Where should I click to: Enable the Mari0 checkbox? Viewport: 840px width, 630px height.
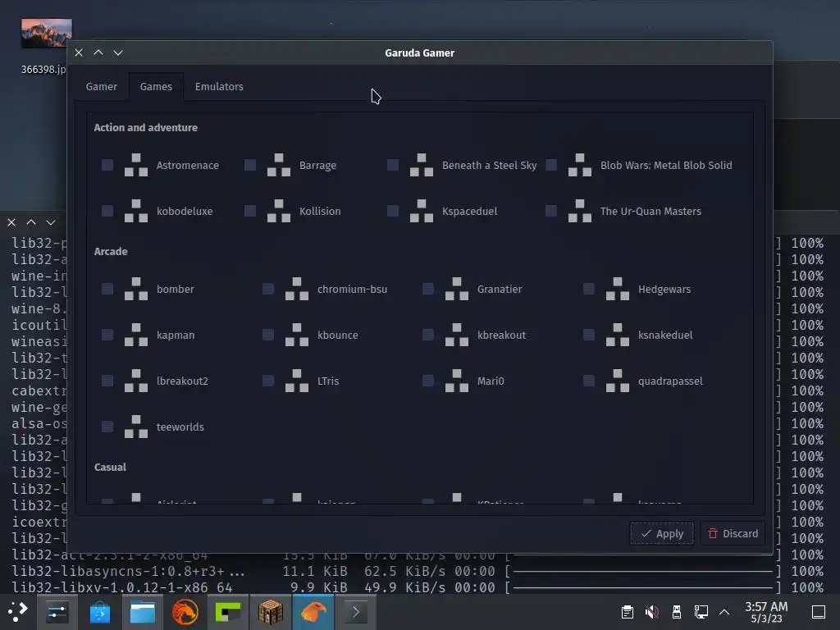428,381
